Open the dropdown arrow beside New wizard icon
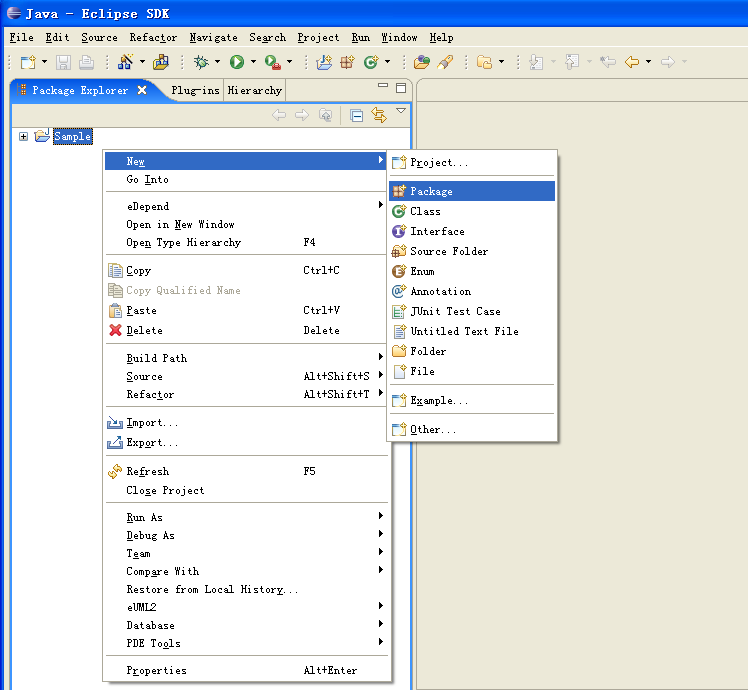This screenshot has height=690, width=748. pos(44,62)
